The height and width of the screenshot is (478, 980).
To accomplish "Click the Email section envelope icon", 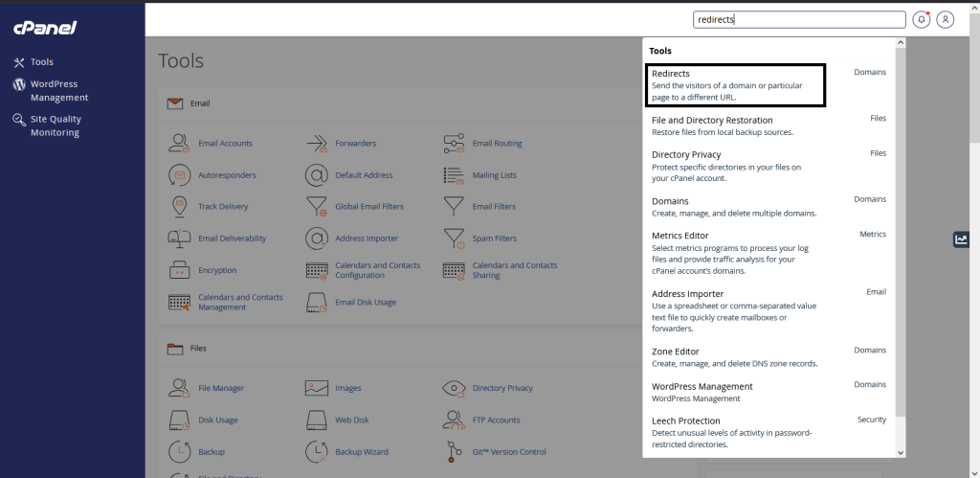I will (x=175, y=103).
